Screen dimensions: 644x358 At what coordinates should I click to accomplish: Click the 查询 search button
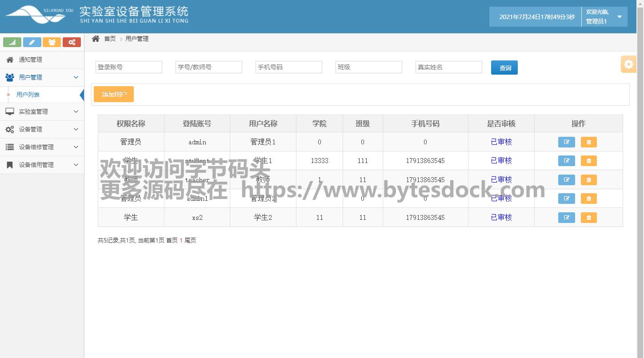coord(504,68)
